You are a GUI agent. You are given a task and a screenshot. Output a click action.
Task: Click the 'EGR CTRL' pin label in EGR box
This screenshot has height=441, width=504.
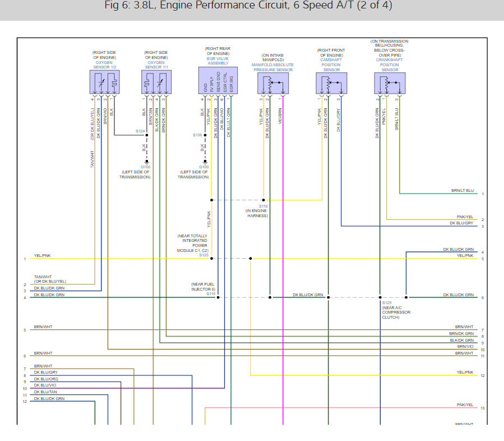pos(225,84)
